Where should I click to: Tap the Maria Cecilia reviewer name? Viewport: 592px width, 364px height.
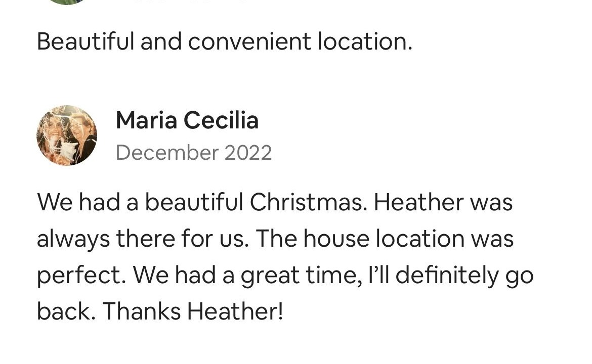pos(187,120)
